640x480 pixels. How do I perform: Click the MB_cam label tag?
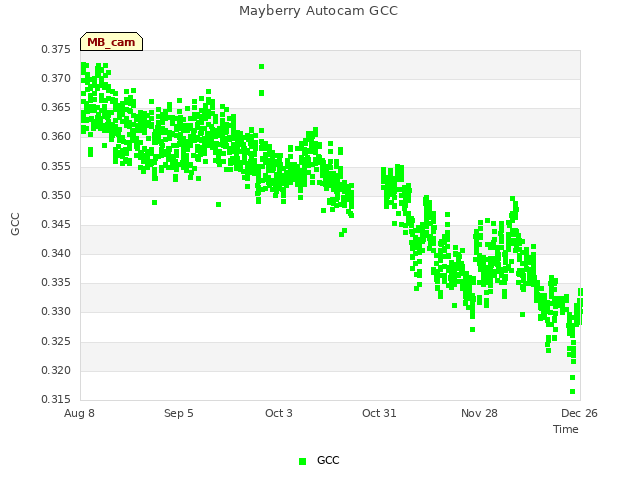pos(111,42)
